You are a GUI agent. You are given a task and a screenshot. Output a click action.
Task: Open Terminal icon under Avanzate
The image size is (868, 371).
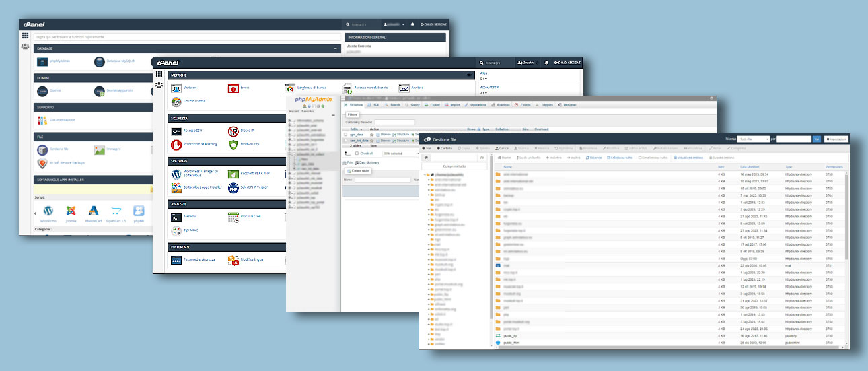(x=176, y=217)
